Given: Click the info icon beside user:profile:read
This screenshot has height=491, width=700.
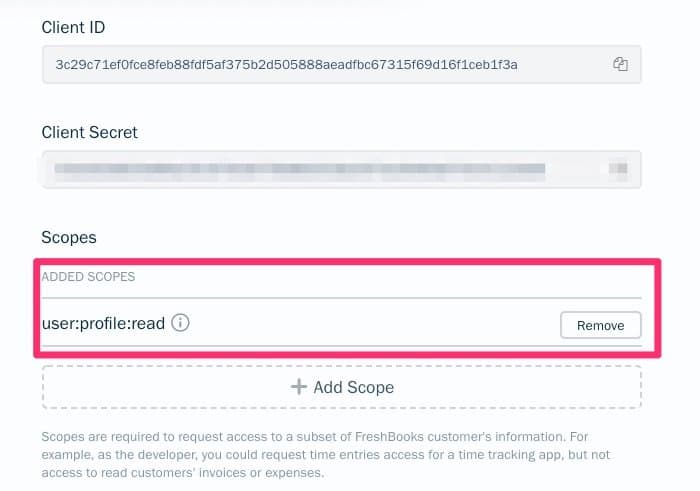Looking at the screenshot, I should (181, 324).
